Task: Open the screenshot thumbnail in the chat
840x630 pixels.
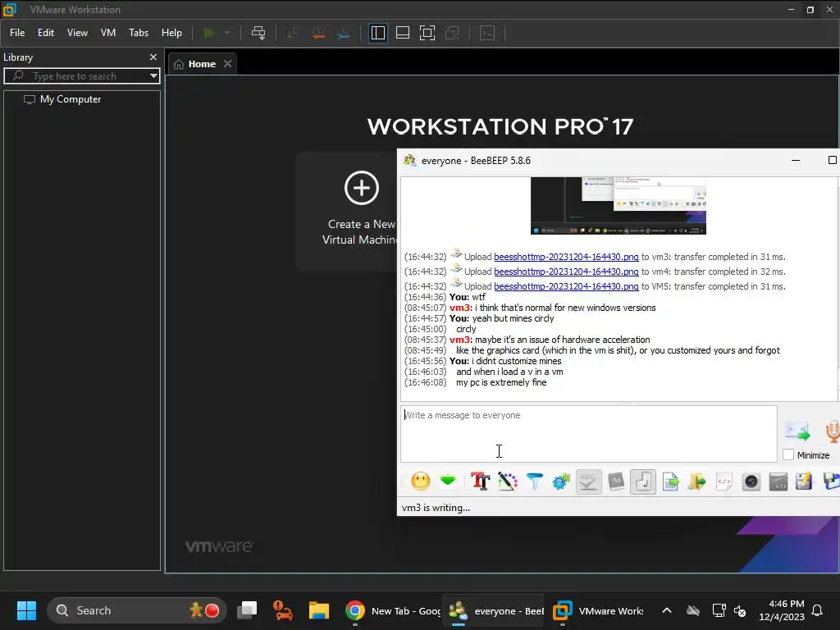Action: pyautogui.click(x=619, y=206)
